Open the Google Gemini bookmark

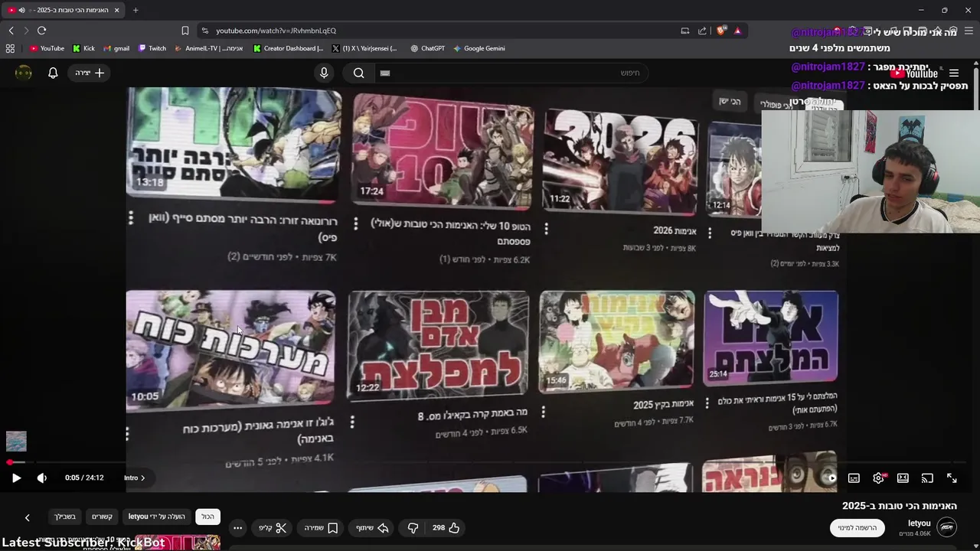click(x=479, y=48)
